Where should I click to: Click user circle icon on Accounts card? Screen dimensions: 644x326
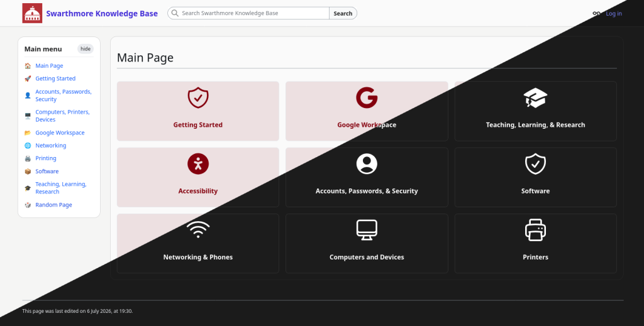point(367,163)
